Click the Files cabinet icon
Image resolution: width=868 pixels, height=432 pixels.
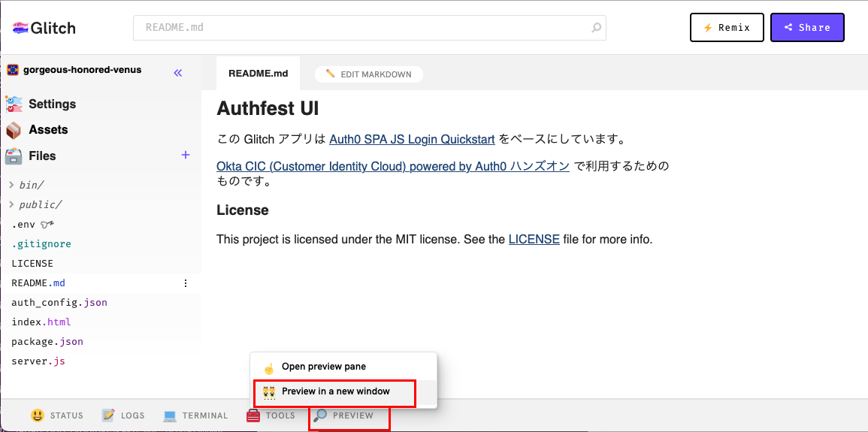click(x=14, y=156)
